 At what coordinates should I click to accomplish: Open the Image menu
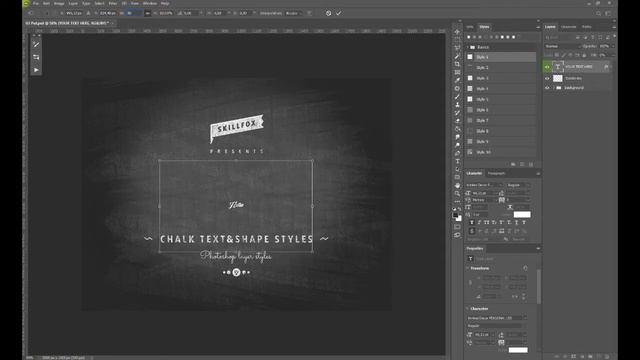[x=59, y=3]
